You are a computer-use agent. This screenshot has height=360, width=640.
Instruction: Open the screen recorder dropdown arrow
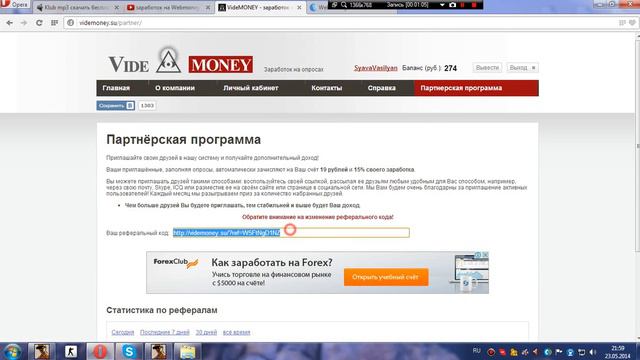tap(442, 5)
